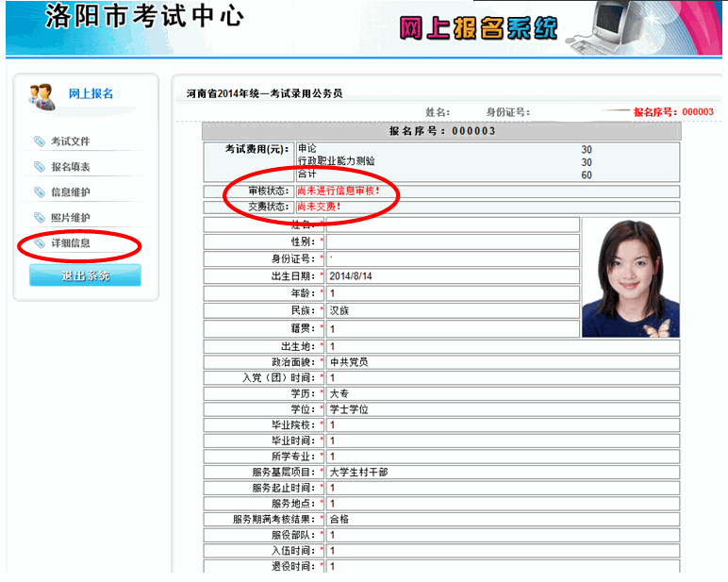Click the tag icon beside 照片维护
The height and width of the screenshot is (582, 728).
pyautogui.click(x=39, y=218)
